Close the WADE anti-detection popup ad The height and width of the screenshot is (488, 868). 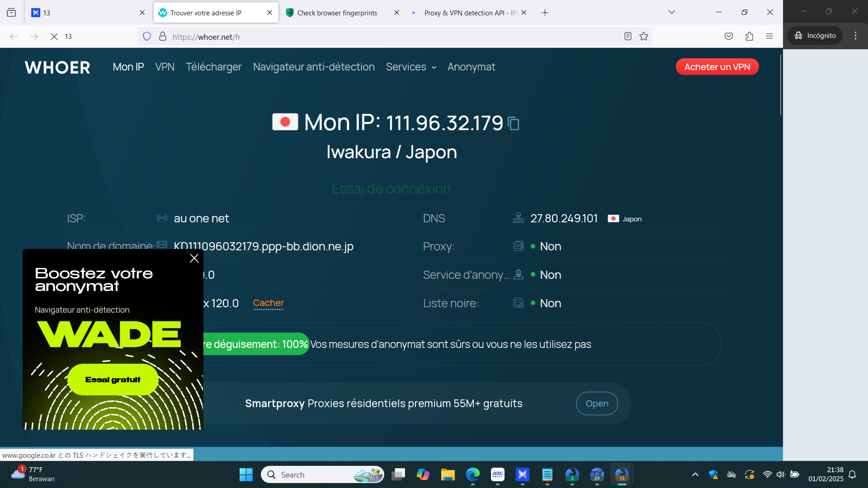point(194,258)
